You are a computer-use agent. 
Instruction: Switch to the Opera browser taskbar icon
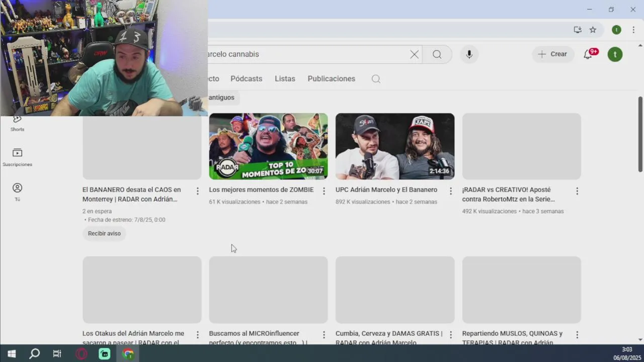[81, 353]
